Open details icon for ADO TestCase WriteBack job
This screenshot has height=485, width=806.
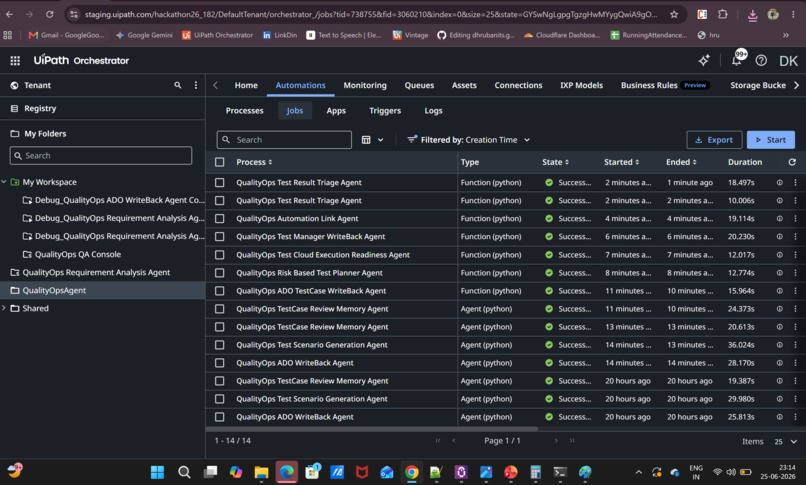tap(780, 291)
